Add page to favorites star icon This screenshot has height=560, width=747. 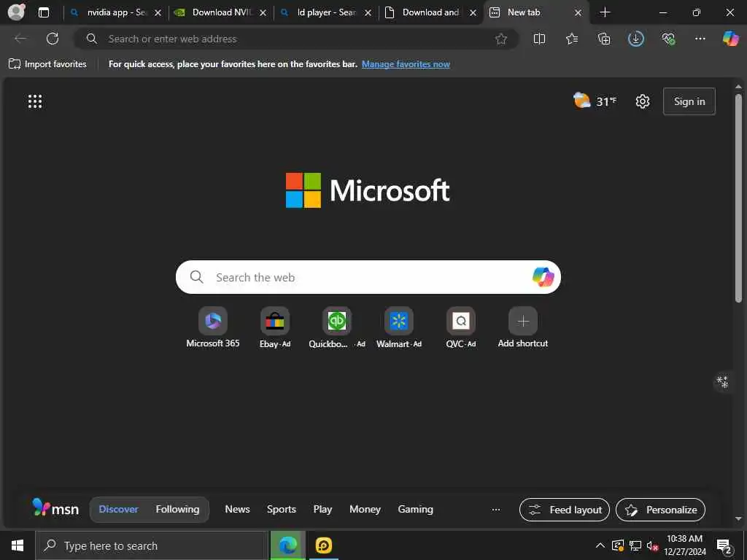pyautogui.click(x=500, y=39)
